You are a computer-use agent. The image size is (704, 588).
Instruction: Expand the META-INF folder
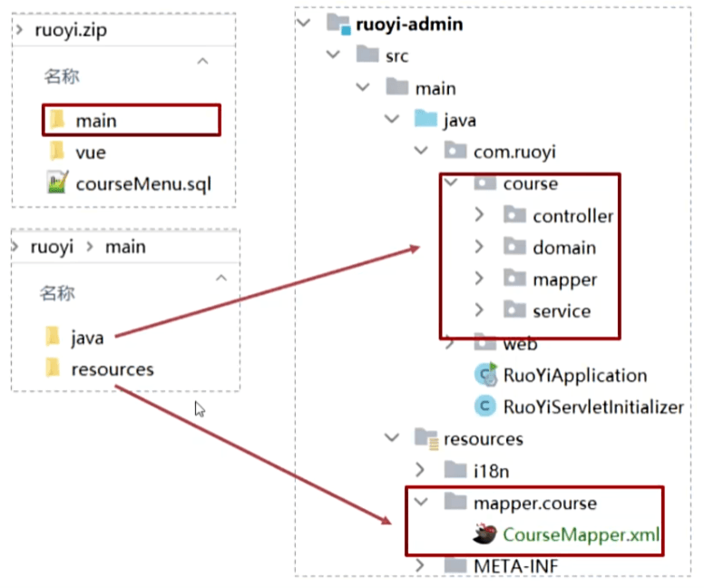point(420,565)
